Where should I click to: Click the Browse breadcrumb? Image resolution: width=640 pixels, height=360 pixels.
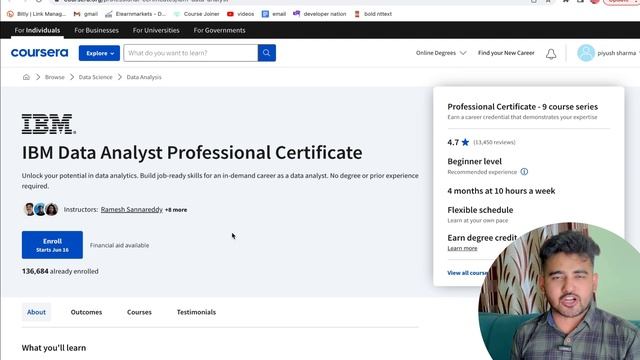point(55,77)
